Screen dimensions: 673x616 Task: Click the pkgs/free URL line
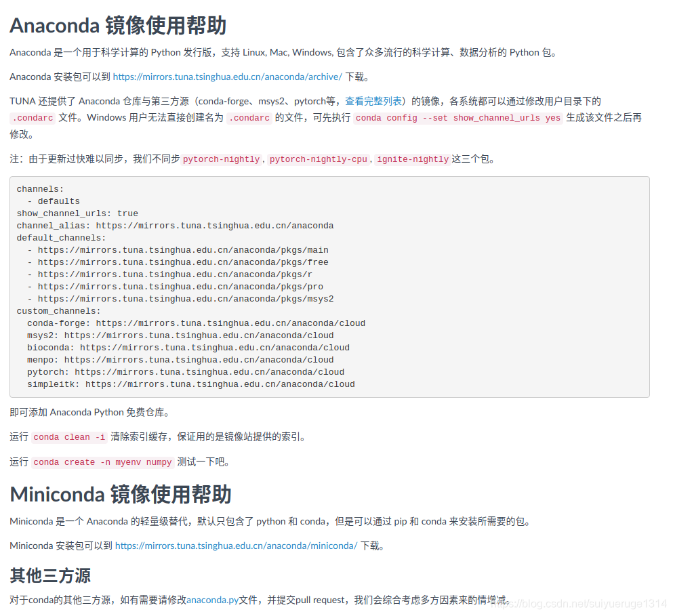pos(178,262)
